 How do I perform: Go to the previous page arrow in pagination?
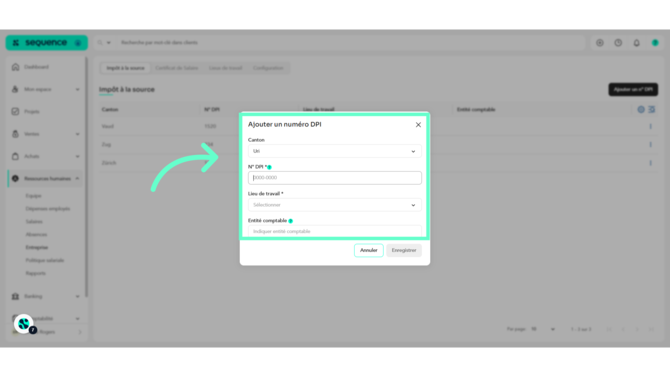pyautogui.click(x=623, y=329)
